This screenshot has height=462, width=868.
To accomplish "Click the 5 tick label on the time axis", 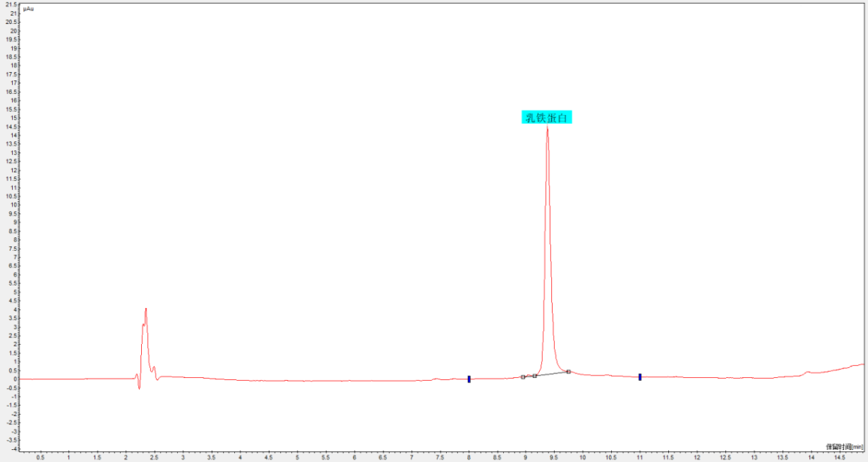I will (x=297, y=457).
